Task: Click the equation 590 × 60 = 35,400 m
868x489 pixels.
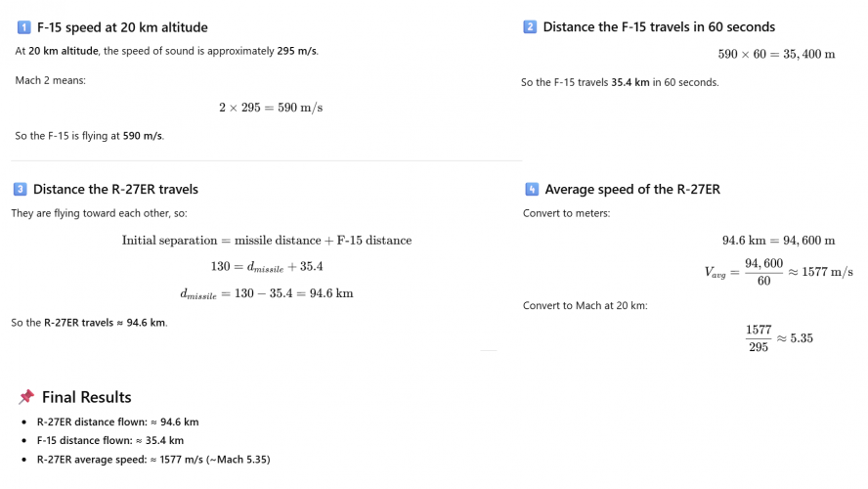Action: [776, 54]
